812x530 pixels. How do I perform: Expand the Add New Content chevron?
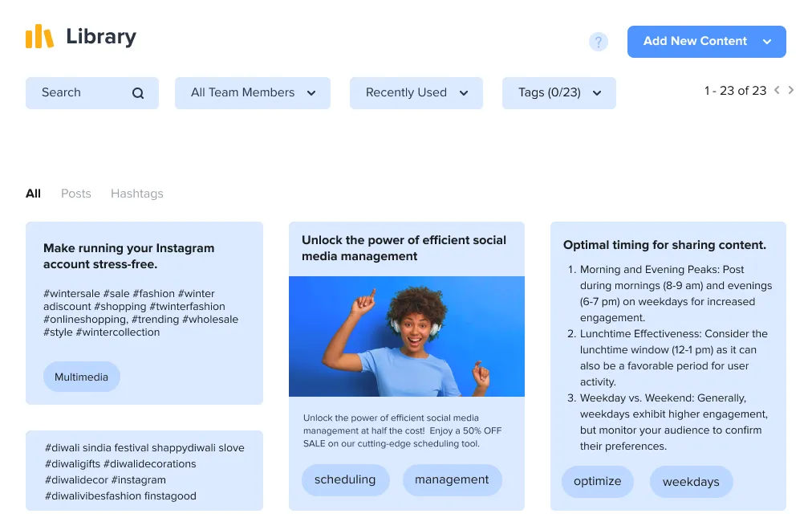tap(767, 42)
